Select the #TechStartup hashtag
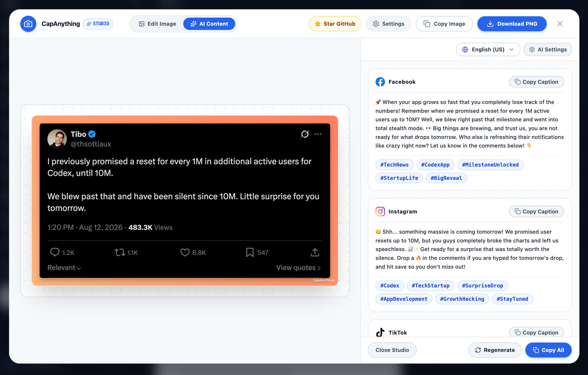 (x=430, y=286)
